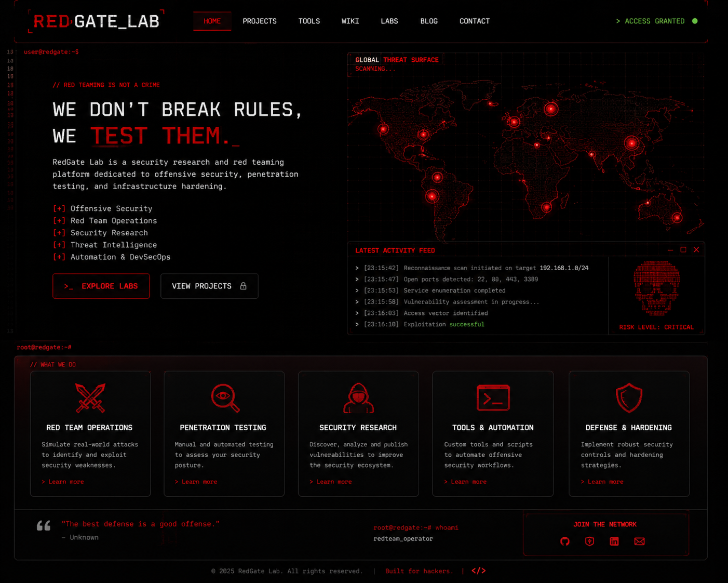Follow Learn more under Tools & Automation
The height and width of the screenshot is (583, 728).
pyautogui.click(x=465, y=482)
